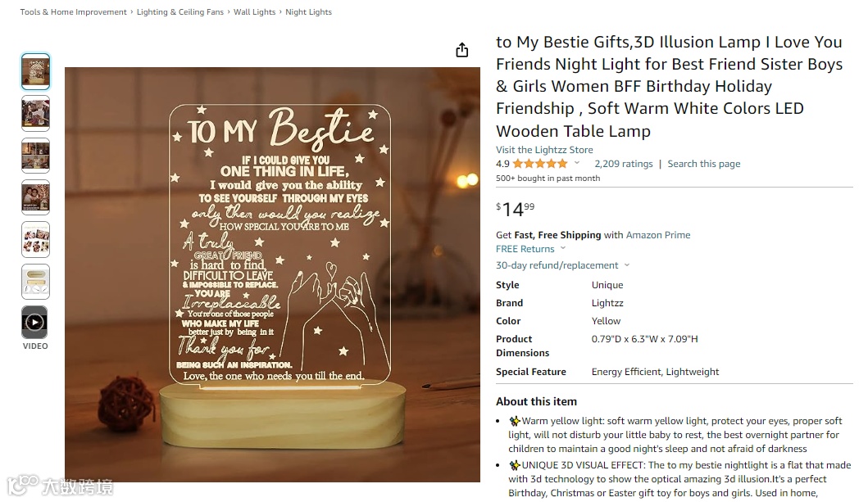
Task: Click the main bestie lamp product image
Action: point(272,274)
